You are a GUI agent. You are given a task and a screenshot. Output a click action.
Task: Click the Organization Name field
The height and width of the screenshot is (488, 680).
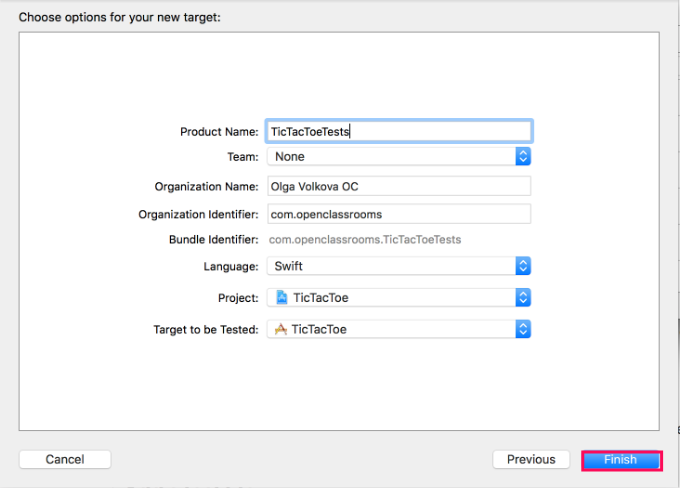(399, 187)
